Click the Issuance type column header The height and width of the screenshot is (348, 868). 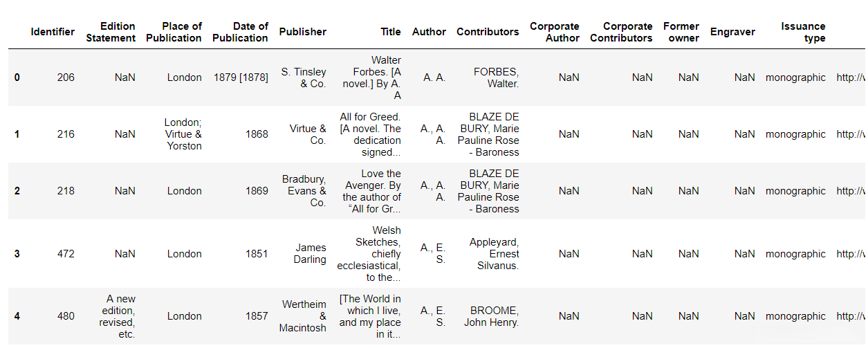(x=803, y=32)
